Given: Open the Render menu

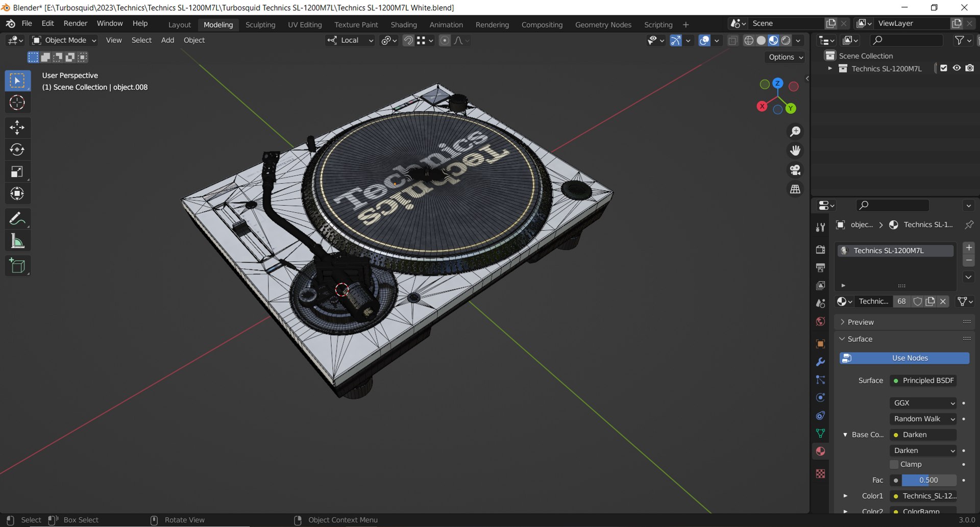Looking at the screenshot, I should click(76, 23).
